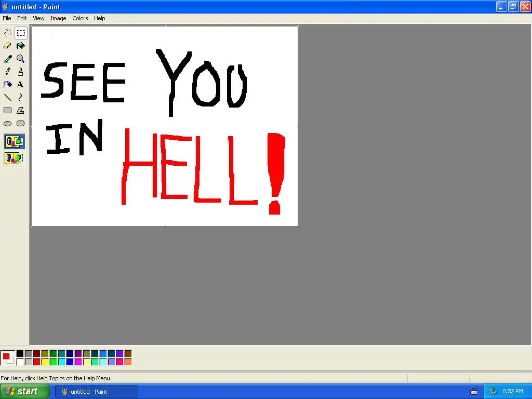The height and width of the screenshot is (399, 532).
Task: Select the Free-Form Select tool
Action: (7, 33)
